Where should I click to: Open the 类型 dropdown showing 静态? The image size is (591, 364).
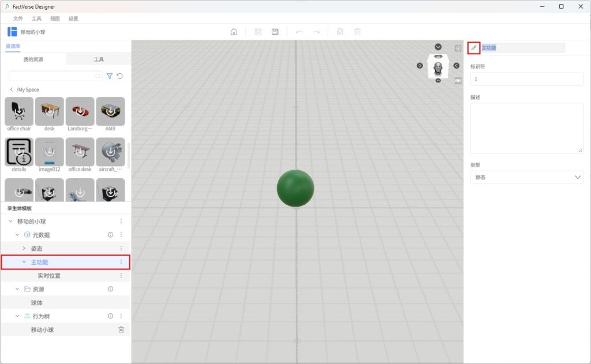(x=526, y=177)
